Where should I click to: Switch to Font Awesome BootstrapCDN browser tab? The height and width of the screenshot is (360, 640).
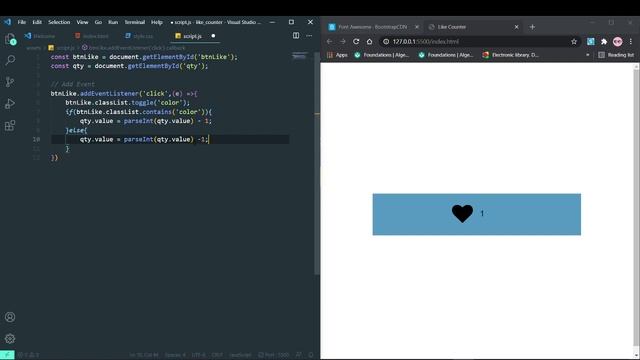pyautogui.click(x=373, y=27)
